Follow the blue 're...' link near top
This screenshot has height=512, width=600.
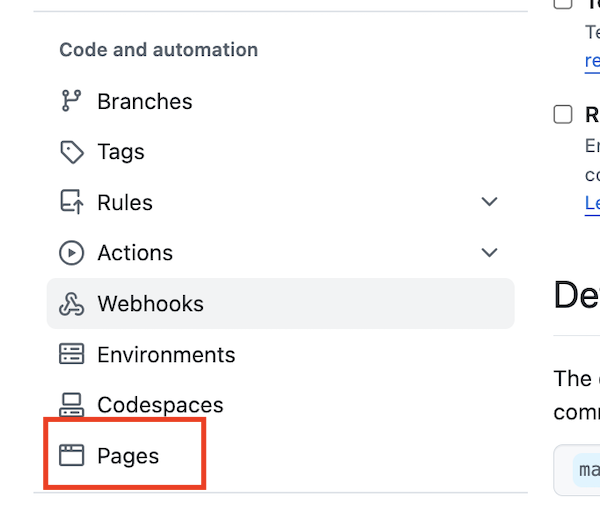(x=592, y=60)
